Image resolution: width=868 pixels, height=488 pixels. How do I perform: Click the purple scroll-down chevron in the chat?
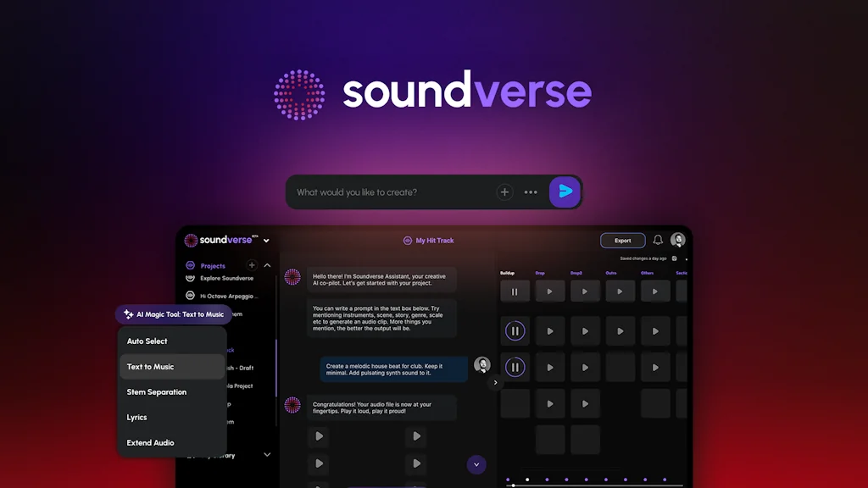tap(476, 464)
